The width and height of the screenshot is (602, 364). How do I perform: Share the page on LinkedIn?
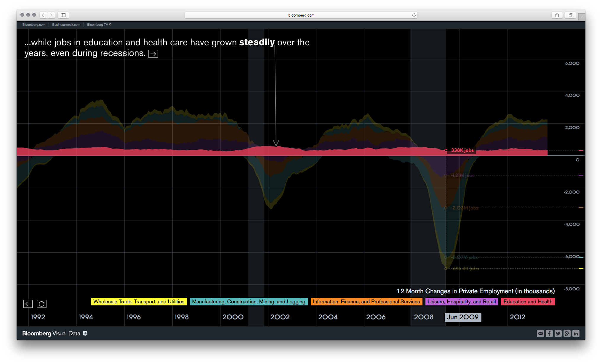[x=576, y=334]
